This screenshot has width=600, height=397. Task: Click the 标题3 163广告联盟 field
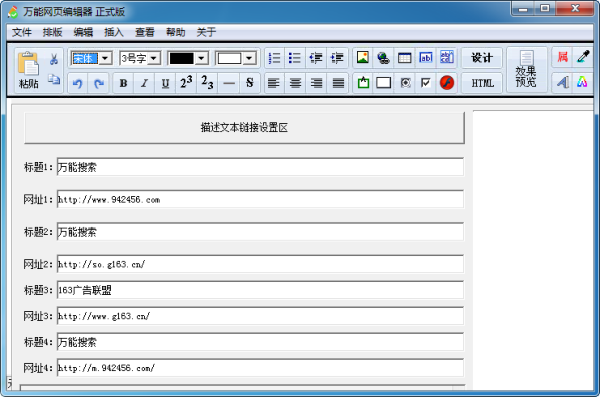[x=260, y=290]
